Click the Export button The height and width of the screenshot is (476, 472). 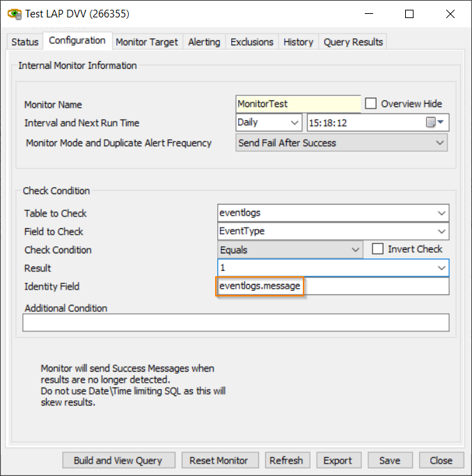pyautogui.click(x=338, y=460)
